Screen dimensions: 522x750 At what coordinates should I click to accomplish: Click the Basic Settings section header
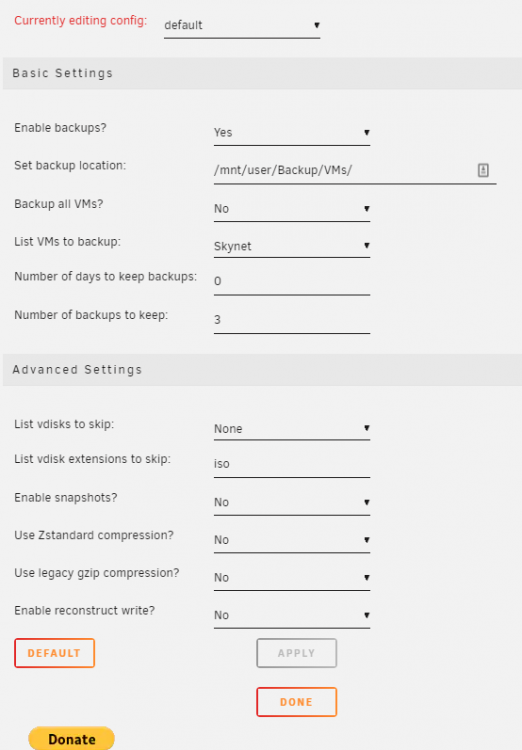262,73
